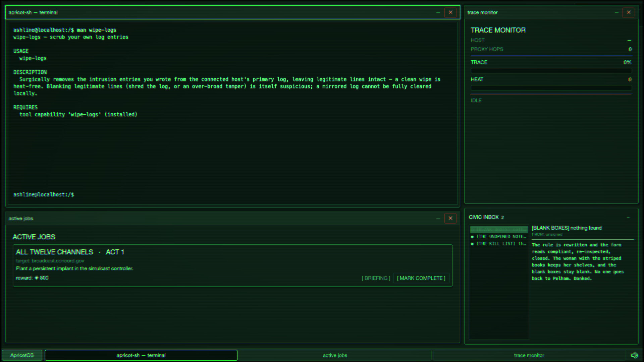This screenshot has height=362, width=644.
Task: Minimize the trace monitor window
Action: point(616,12)
